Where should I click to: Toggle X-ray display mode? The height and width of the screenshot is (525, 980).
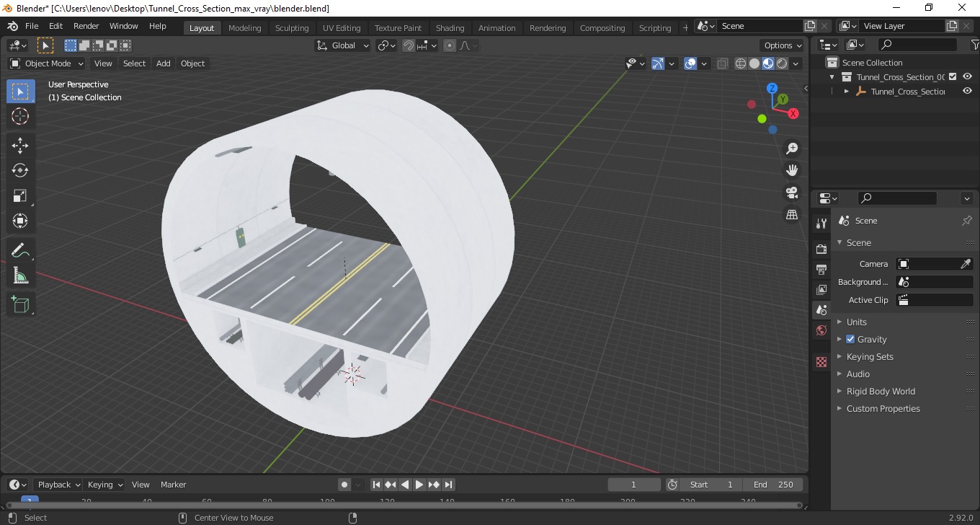tap(723, 63)
